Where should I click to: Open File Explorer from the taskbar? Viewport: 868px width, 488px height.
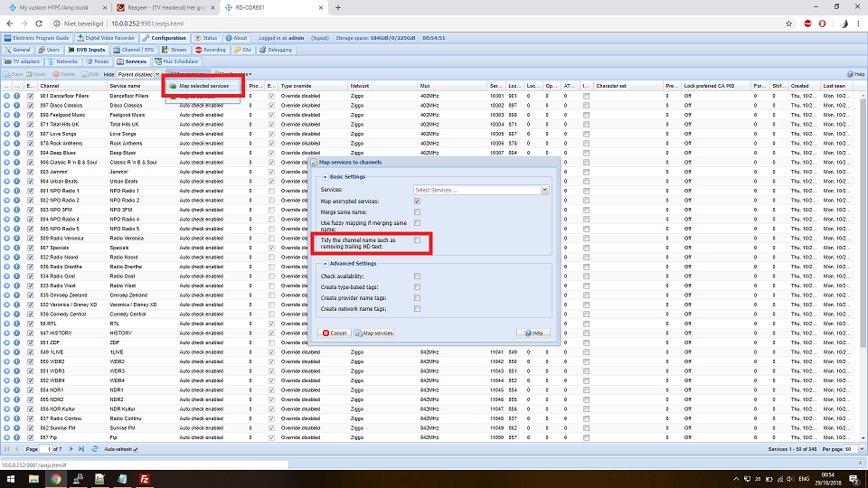[x=33, y=479]
